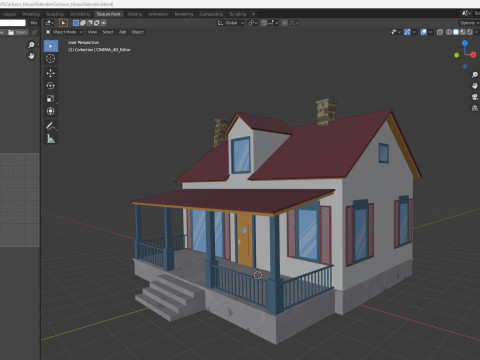Toggle snapping magnet in header
The height and width of the screenshot is (360, 480).
264,23
